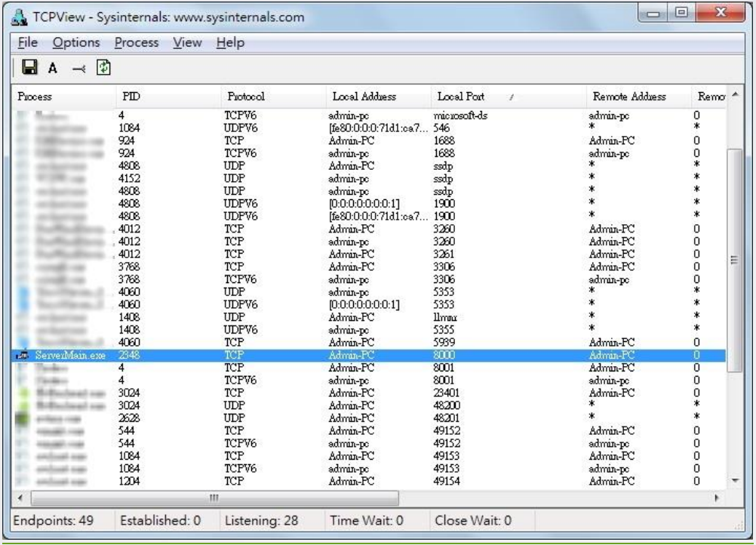
Task: Sort by the PID column header
Action: point(168,97)
